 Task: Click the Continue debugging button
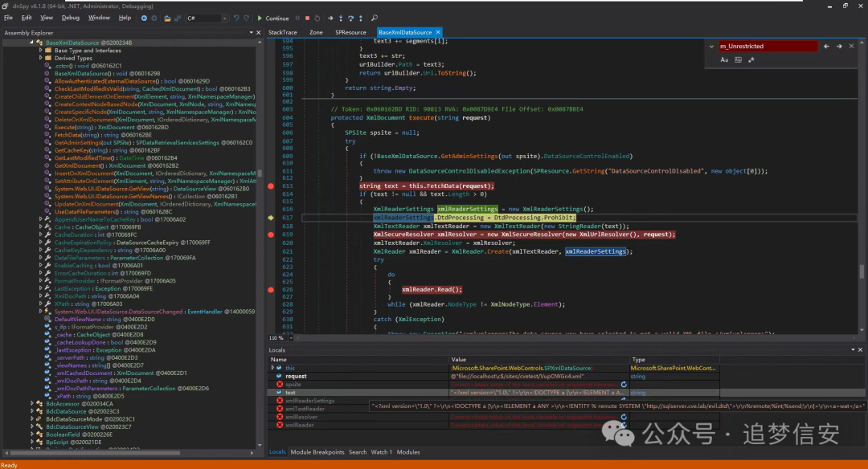tap(273, 18)
